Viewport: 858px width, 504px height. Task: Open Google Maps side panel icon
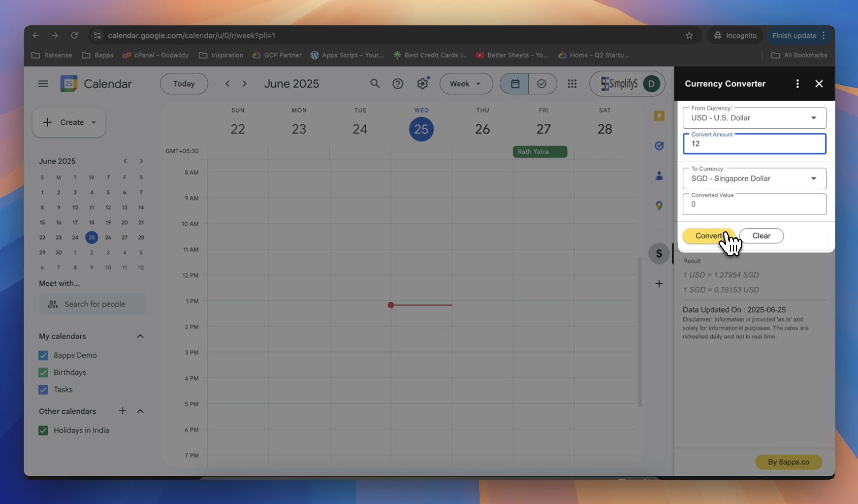click(659, 206)
